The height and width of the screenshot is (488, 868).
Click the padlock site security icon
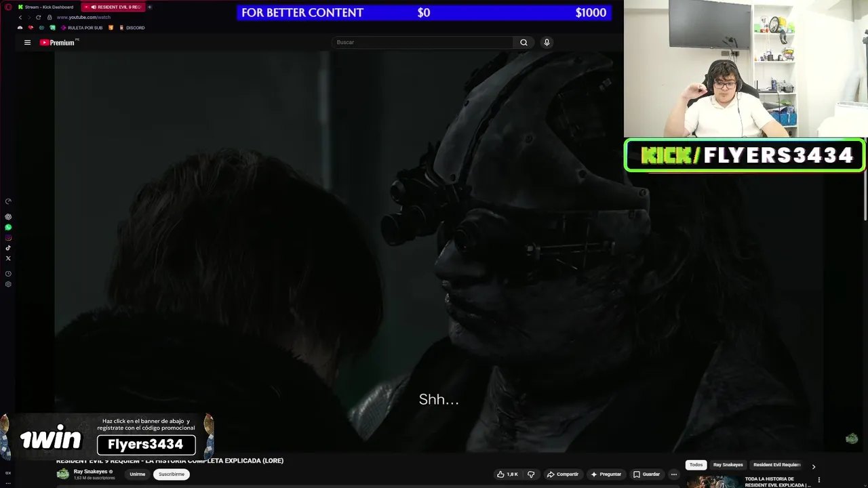(49, 17)
